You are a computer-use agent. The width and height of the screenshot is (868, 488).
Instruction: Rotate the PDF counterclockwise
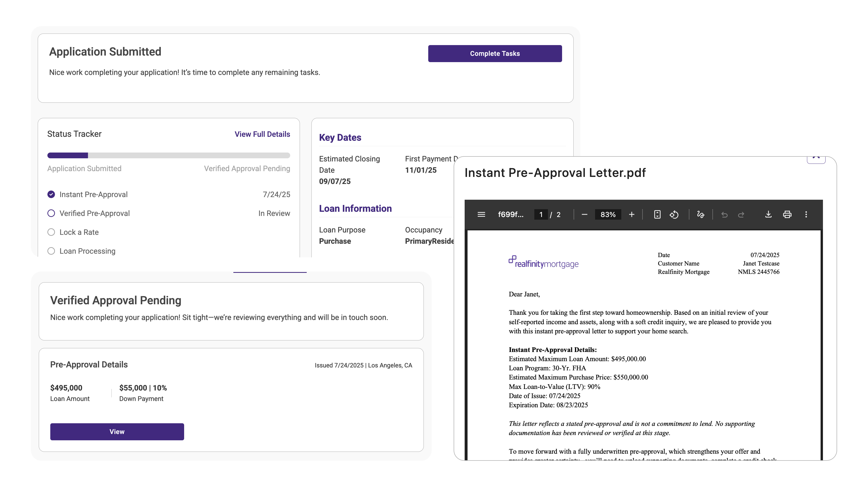(674, 214)
